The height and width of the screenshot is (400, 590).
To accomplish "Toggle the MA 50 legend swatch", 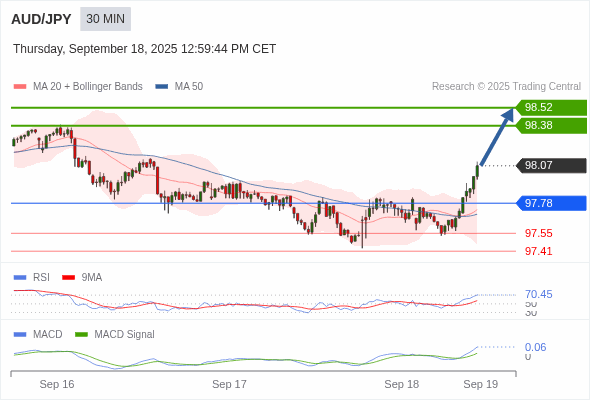I will [x=161, y=87].
